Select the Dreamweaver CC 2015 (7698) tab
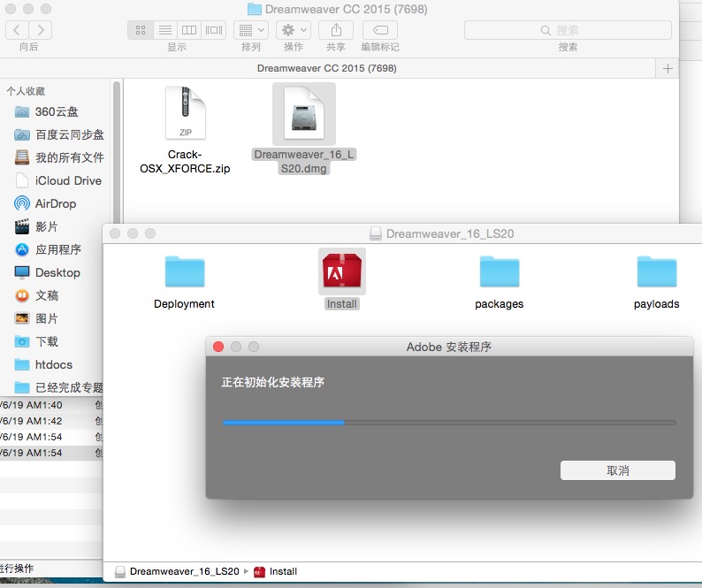The height and width of the screenshot is (588, 702). coord(327,68)
